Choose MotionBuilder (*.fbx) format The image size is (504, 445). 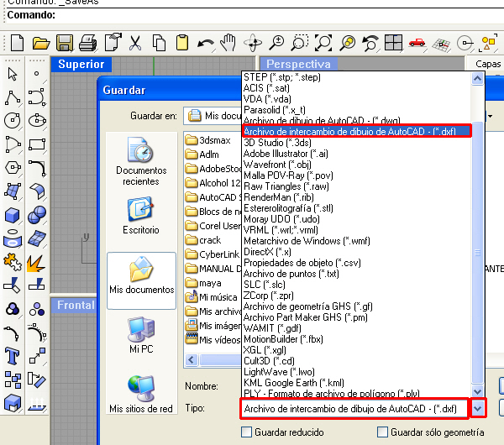coord(357,339)
